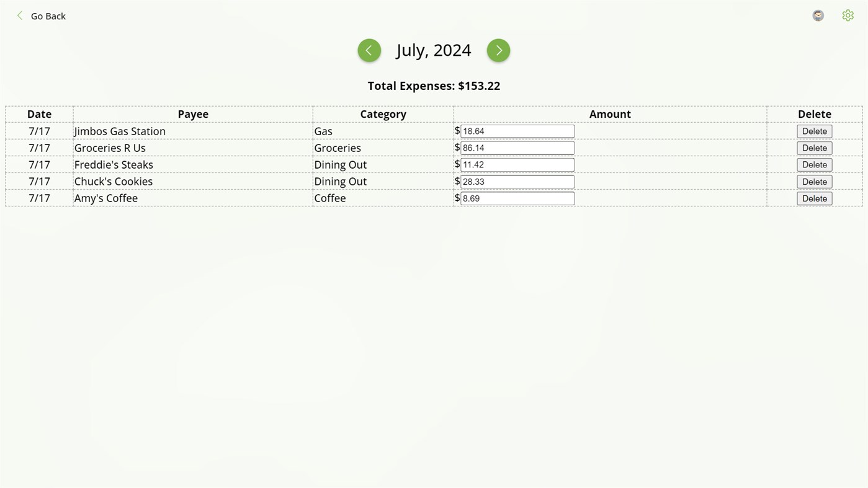Select the Amount column header
This screenshot has width=868, height=488.
(610, 114)
